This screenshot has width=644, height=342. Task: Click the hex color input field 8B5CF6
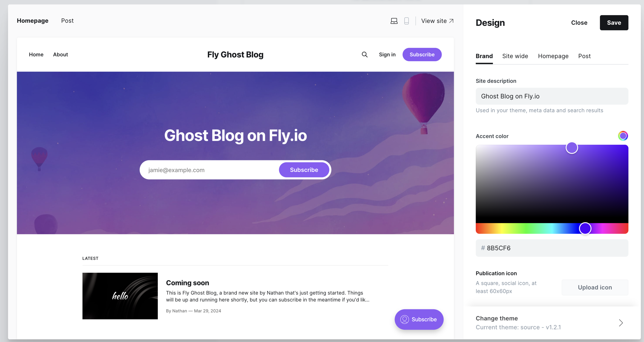click(552, 248)
